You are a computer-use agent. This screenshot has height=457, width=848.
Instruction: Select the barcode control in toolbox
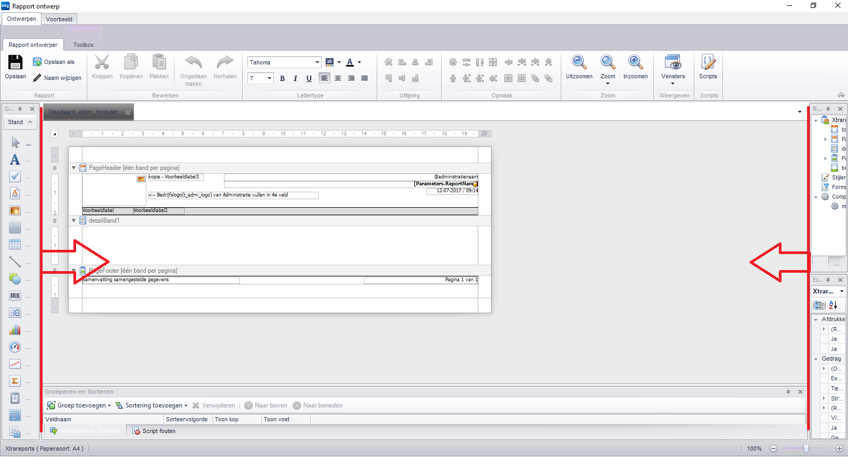15,296
